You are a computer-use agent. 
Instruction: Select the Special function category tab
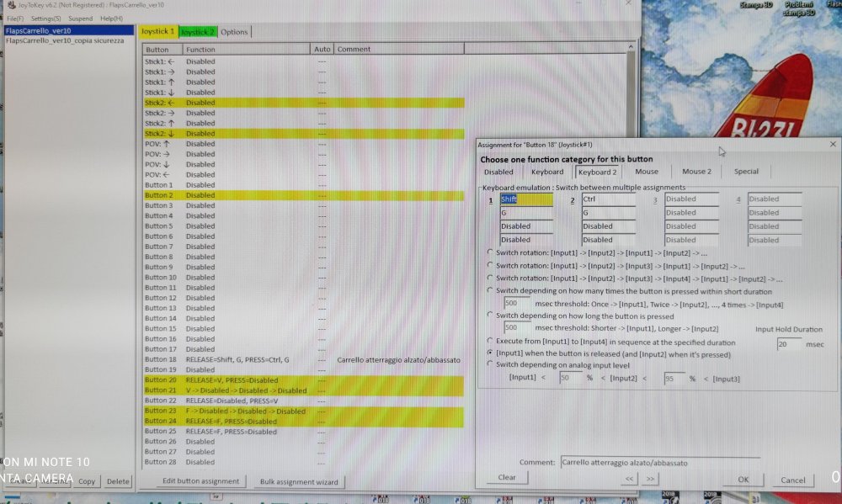coord(746,171)
